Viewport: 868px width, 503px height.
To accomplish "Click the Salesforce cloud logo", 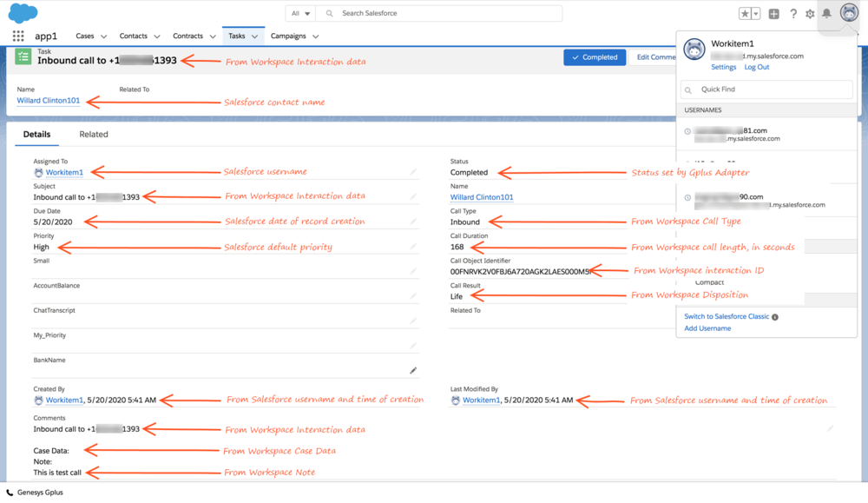I will (x=21, y=12).
